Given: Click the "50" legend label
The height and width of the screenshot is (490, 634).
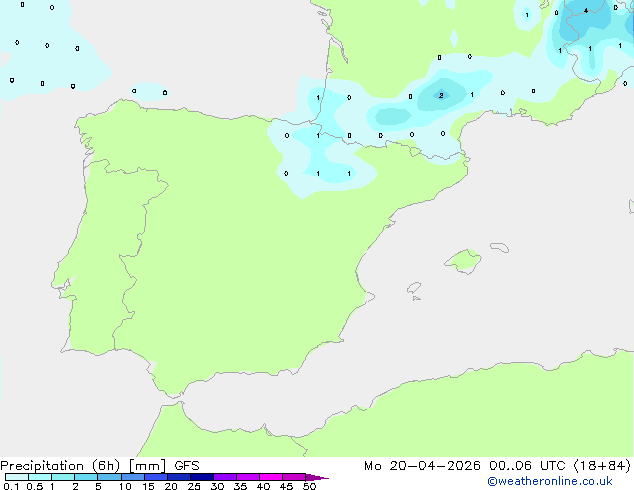Looking at the screenshot, I should [x=309, y=486].
